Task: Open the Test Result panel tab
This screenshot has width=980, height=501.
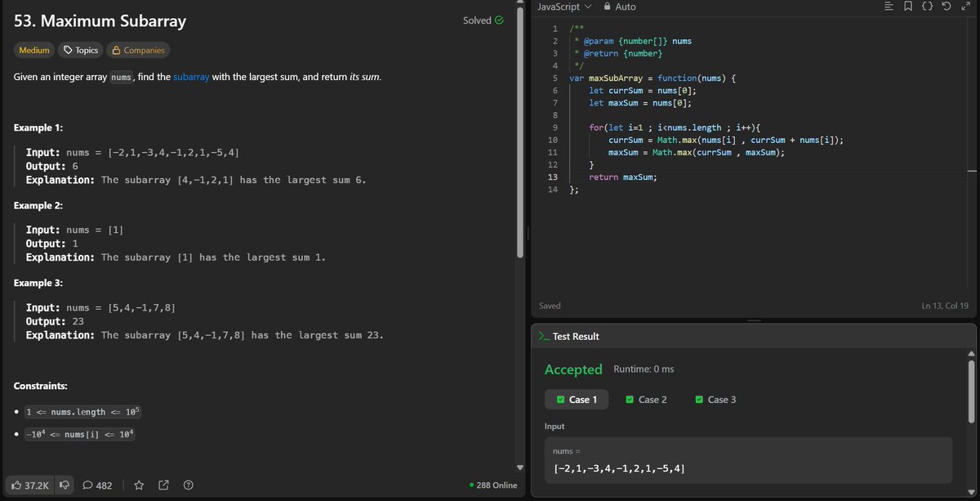Action: click(x=568, y=337)
